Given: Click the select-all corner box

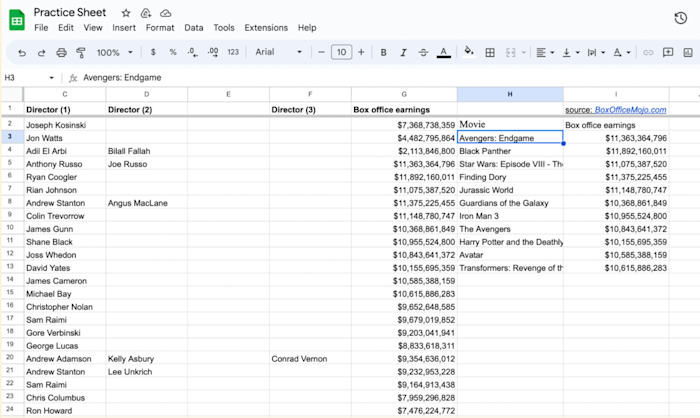Looking at the screenshot, I should [12, 94].
